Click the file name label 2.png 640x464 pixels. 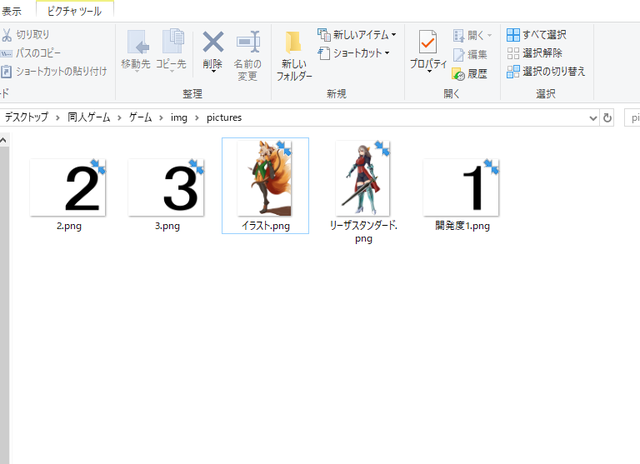point(69,226)
